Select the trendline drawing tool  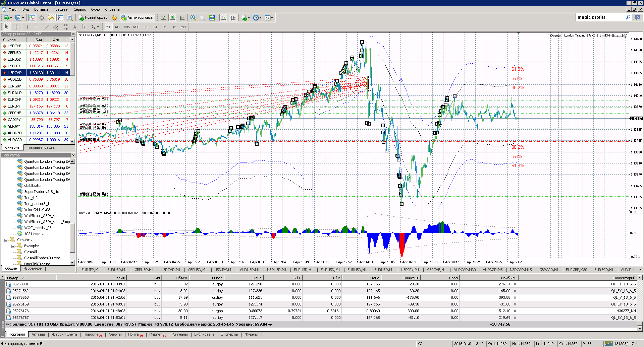pos(46,27)
